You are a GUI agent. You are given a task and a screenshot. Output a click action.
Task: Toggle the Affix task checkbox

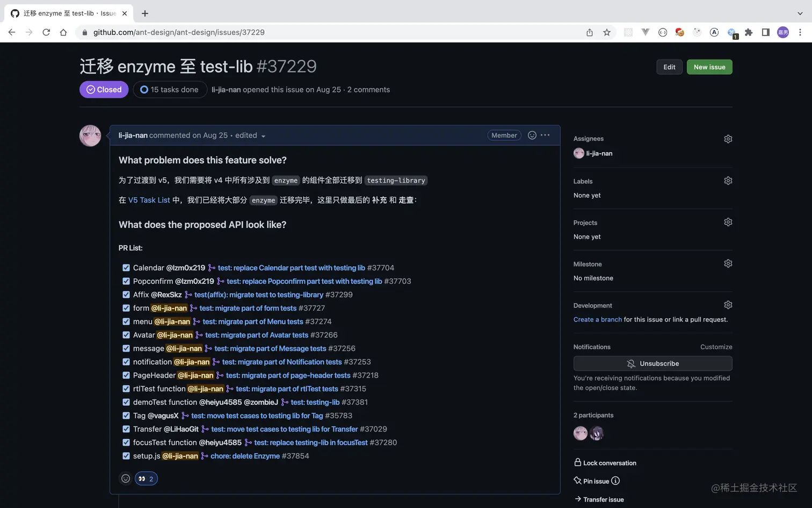(126, 295)
